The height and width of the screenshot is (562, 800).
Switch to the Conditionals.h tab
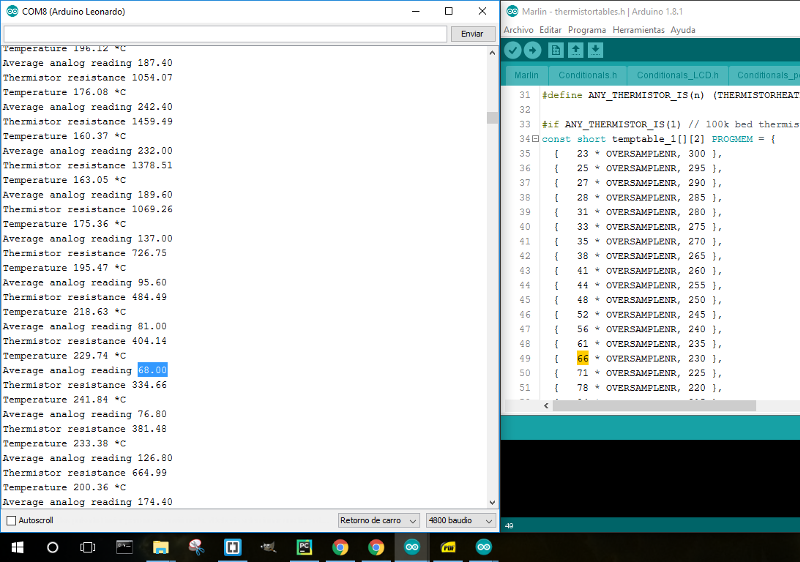coord(587,75)
